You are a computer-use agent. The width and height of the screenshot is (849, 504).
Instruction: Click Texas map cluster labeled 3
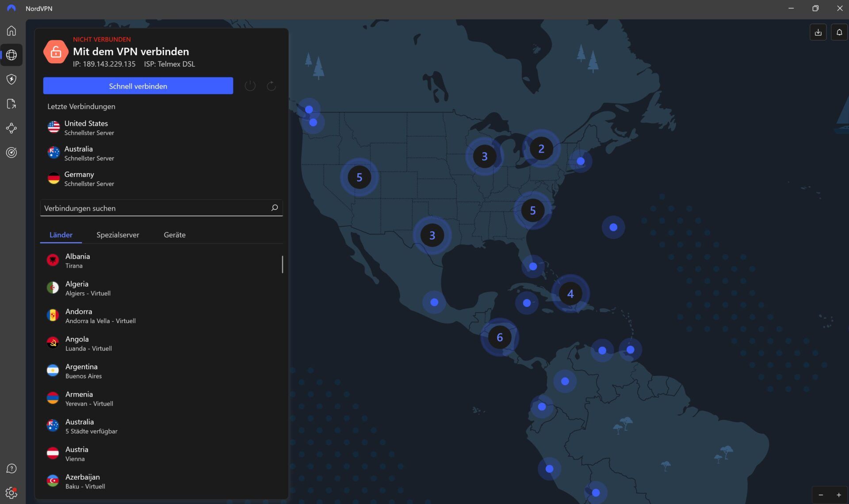pyautogui.click(x=432, y=235)
